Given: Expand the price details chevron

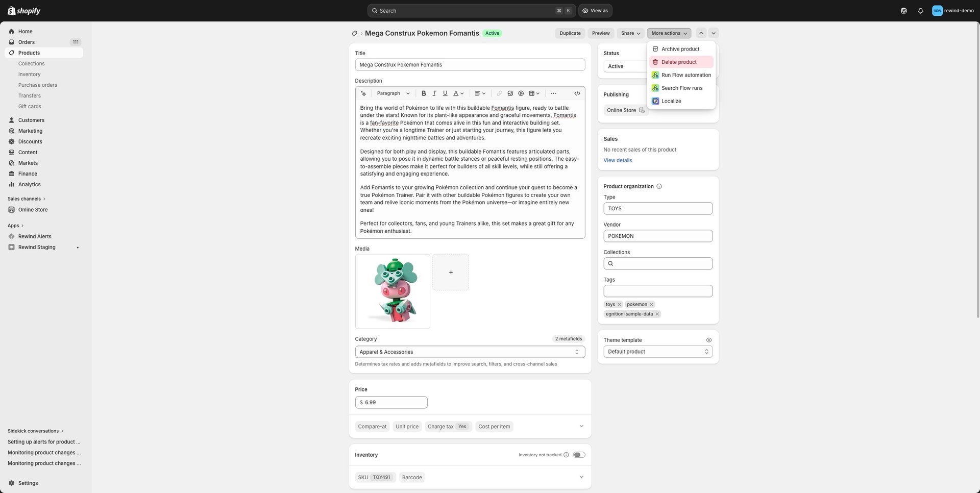Looking at the screenshot, I should point(581,427).
